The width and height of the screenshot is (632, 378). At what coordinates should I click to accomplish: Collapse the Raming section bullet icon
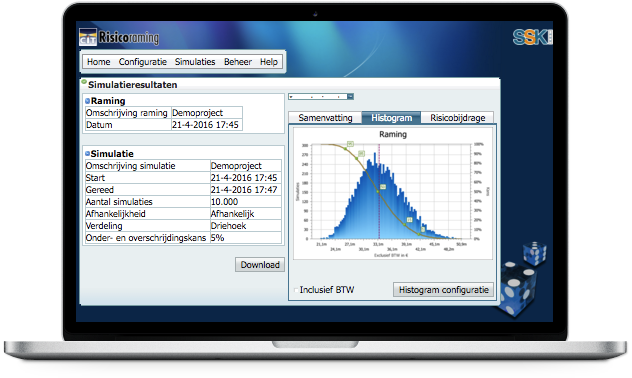click(87, 101)
